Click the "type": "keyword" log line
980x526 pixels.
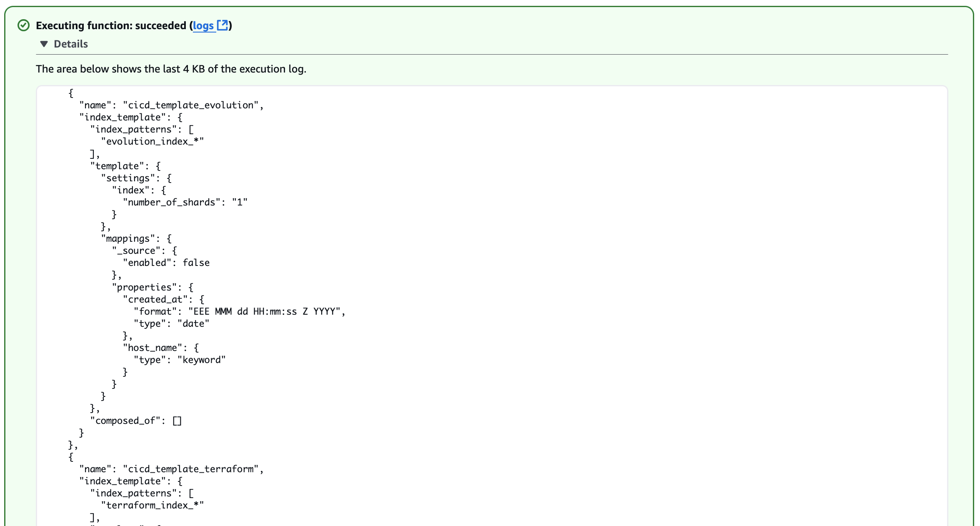point(180,360)
